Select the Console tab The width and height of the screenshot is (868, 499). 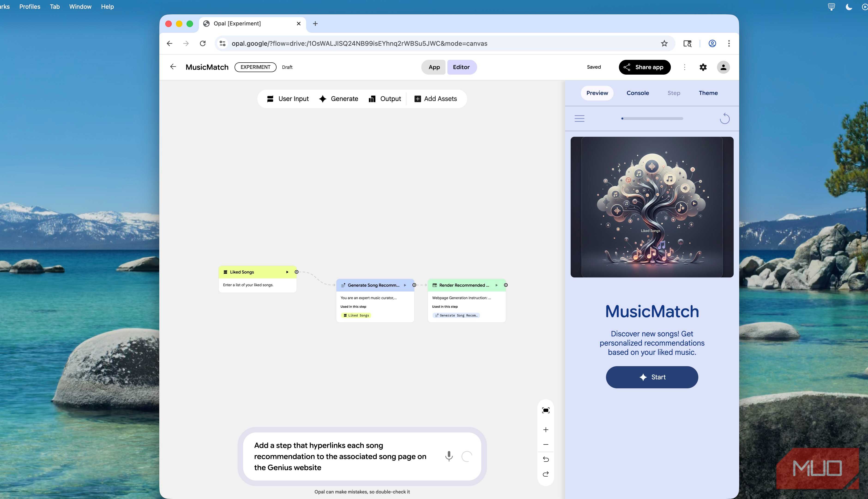pos(638,93)
